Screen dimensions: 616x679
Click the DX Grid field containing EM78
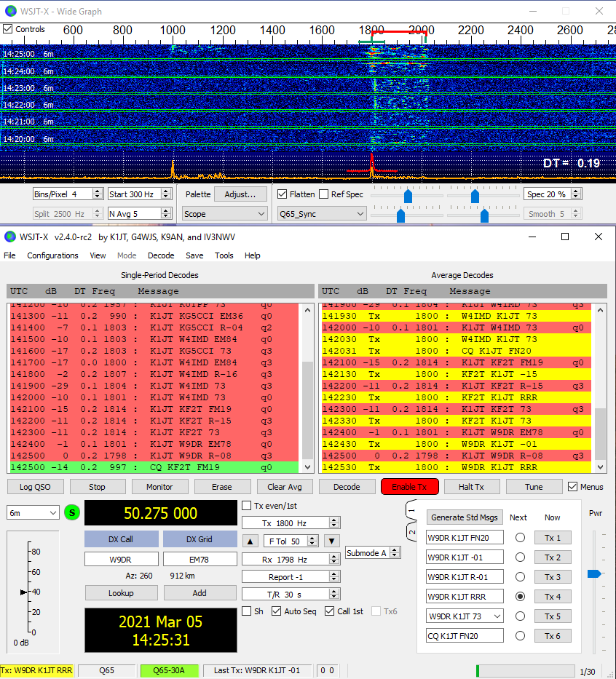200,560
